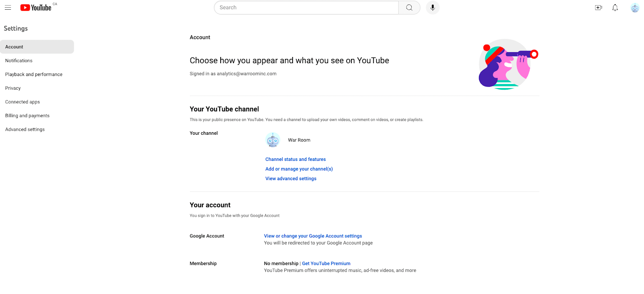This screenshot has height=294, width=644.
Task: Click the search magnifier button
Action: coord(409,8)
